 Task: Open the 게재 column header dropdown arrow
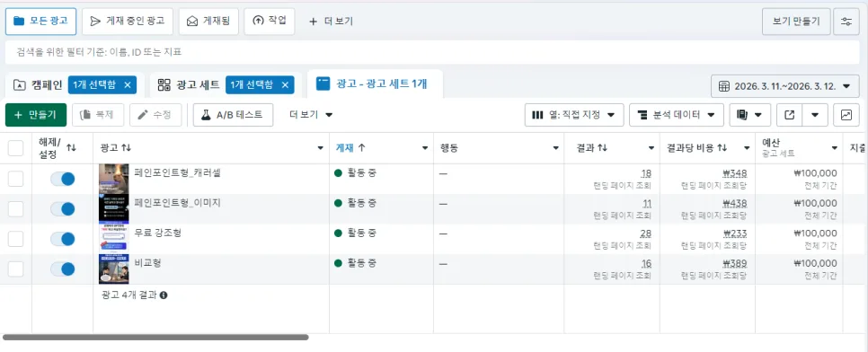(x=425, y=148)
